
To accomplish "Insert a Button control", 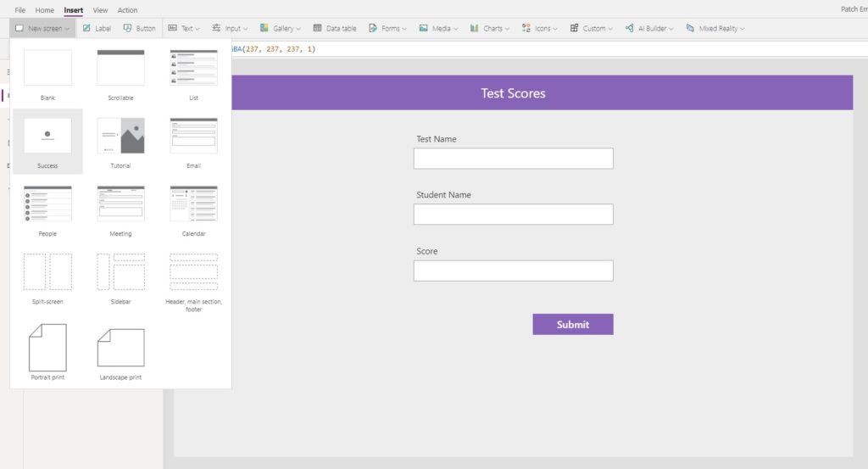I will tap(140, 28).
